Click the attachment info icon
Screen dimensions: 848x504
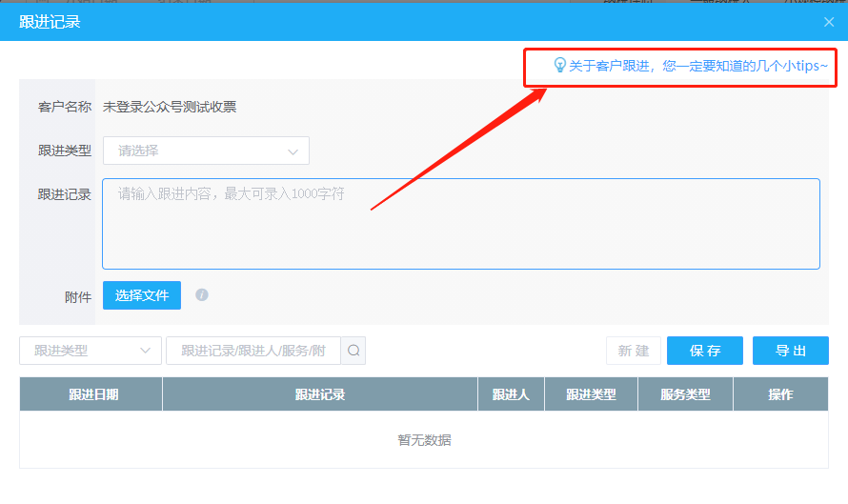pyautogui.click(x=202, y=294)
